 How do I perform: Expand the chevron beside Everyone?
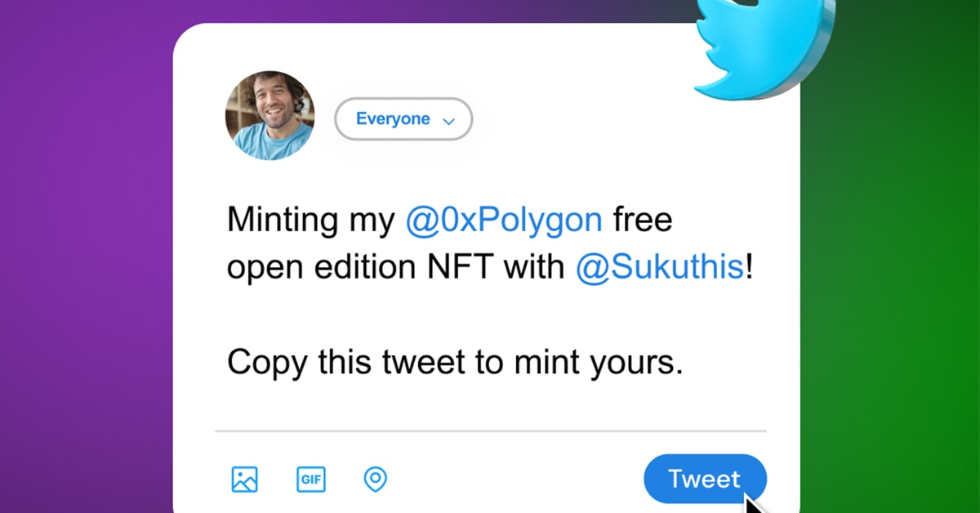[x=448, y=121]
